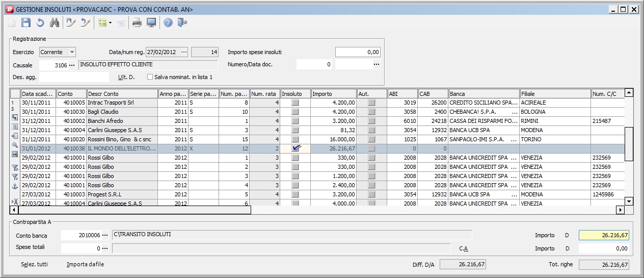
Task: Click the Save floppy disk icon
Action: pos(26,22)
